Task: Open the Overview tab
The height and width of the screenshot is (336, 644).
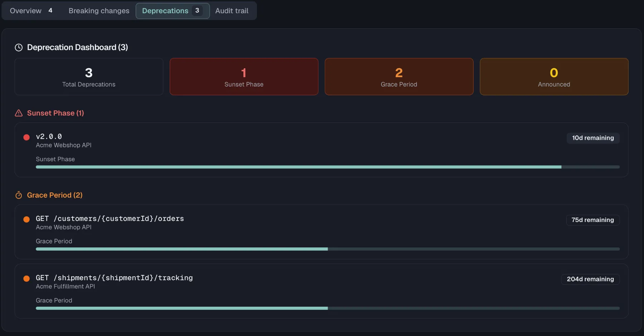Action: (x=32, y=11)
